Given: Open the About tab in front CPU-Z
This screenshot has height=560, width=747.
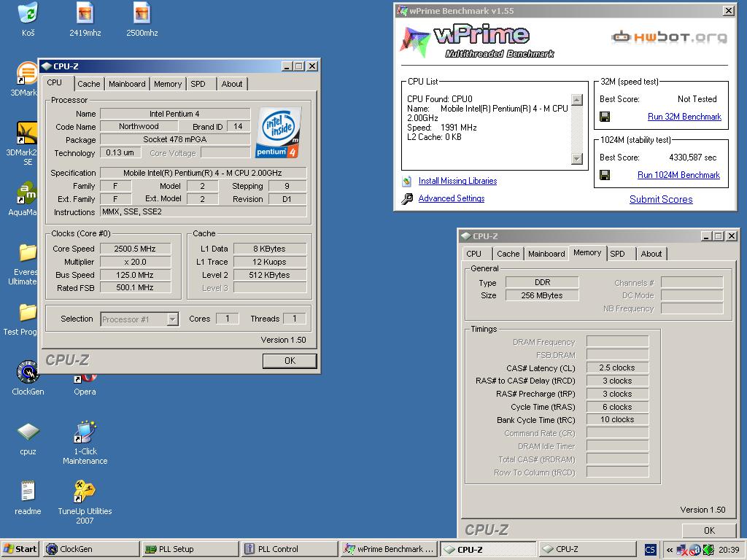Looking at the screenshot, I should 232,84.
